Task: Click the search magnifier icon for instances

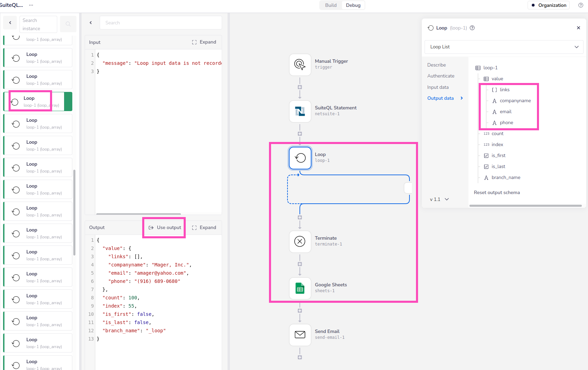Action: [68, 24]
